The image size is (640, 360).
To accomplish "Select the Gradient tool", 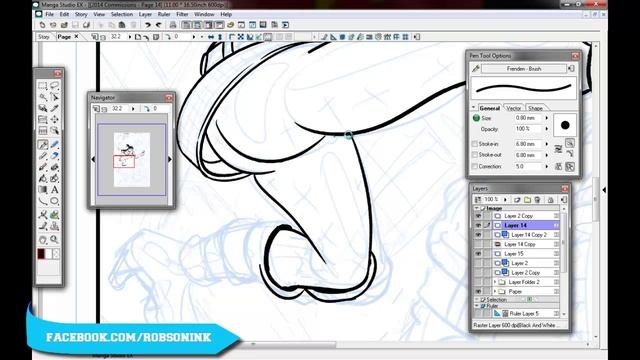I will (42, 190).
